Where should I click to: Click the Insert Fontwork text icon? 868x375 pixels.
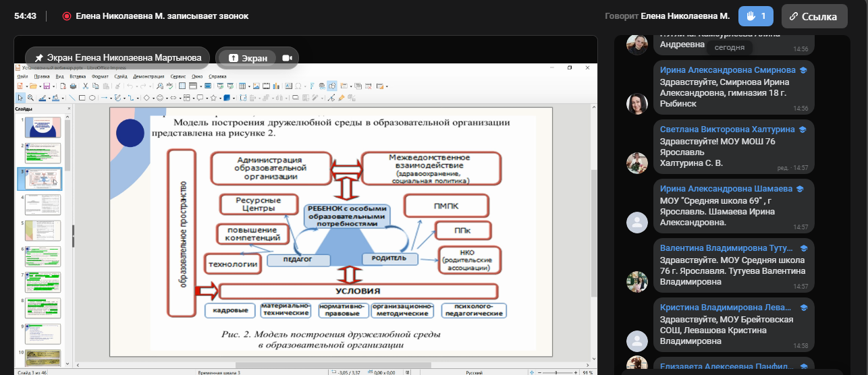(313, 86)
